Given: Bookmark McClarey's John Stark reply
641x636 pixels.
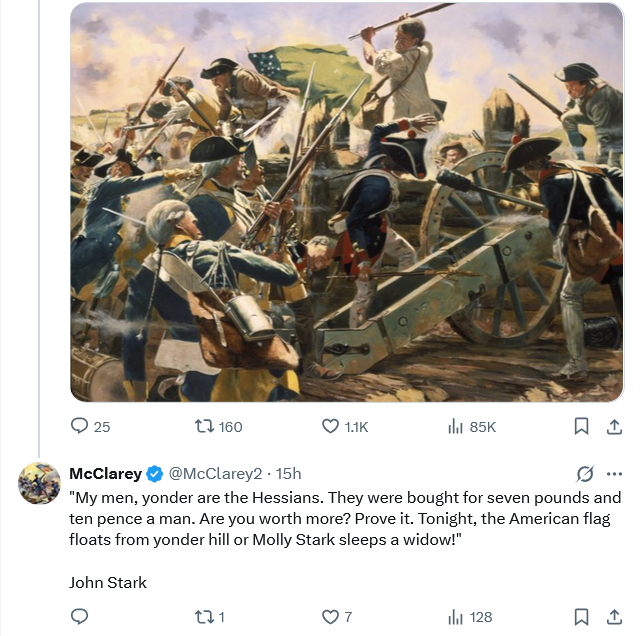Looking at the screenshot, I should point(581,617).
